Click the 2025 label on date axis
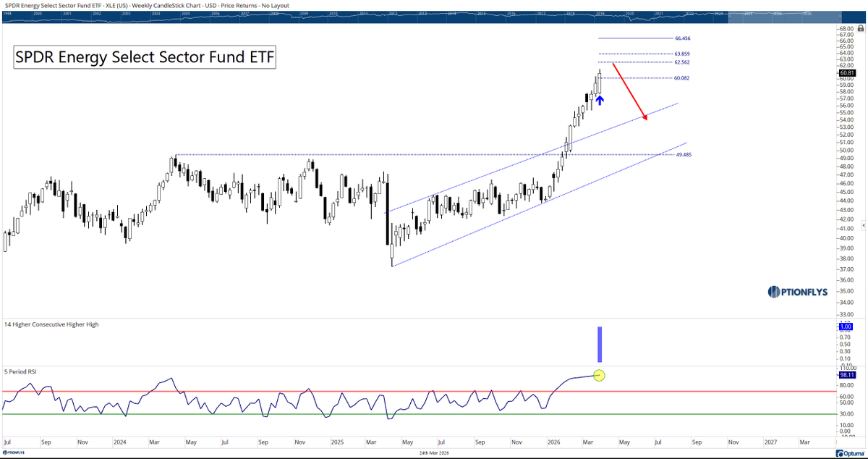Image resolution: width=868 pixels, height=459 pixels. pos(338,441)
